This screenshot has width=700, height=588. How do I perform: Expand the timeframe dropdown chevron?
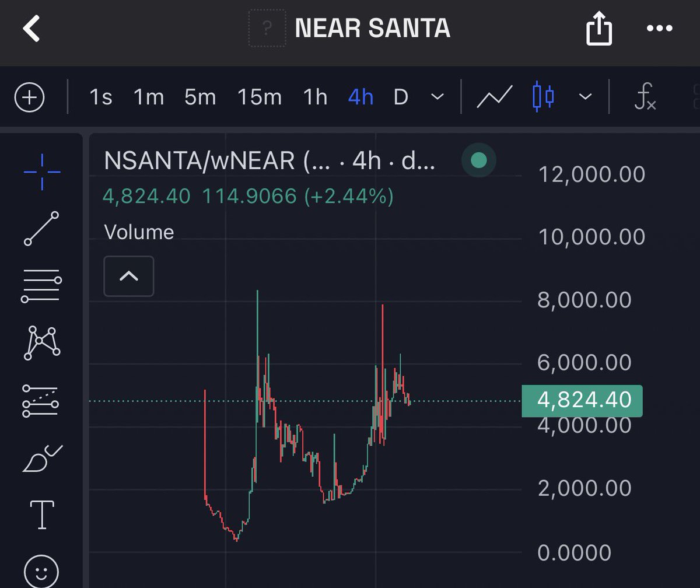(437, 97)
